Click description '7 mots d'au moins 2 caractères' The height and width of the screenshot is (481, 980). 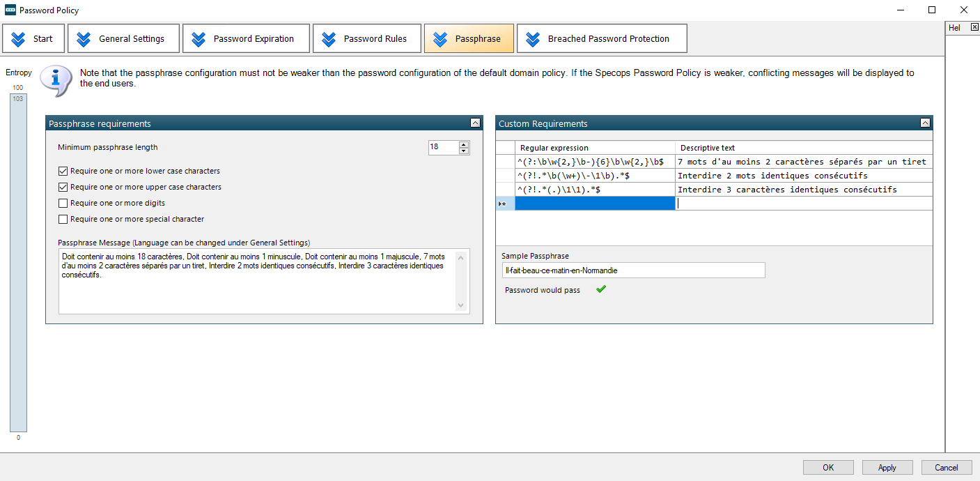(804, 162)
